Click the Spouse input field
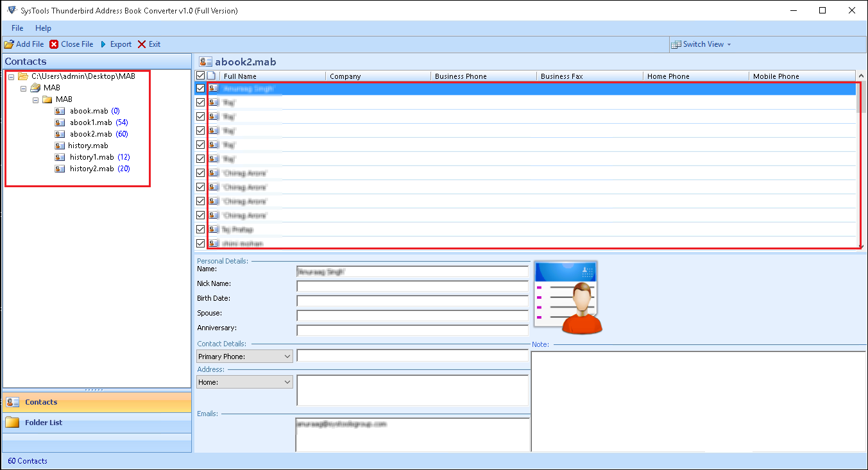This screenshot has height=470, width=868. (x=413, y=315)
